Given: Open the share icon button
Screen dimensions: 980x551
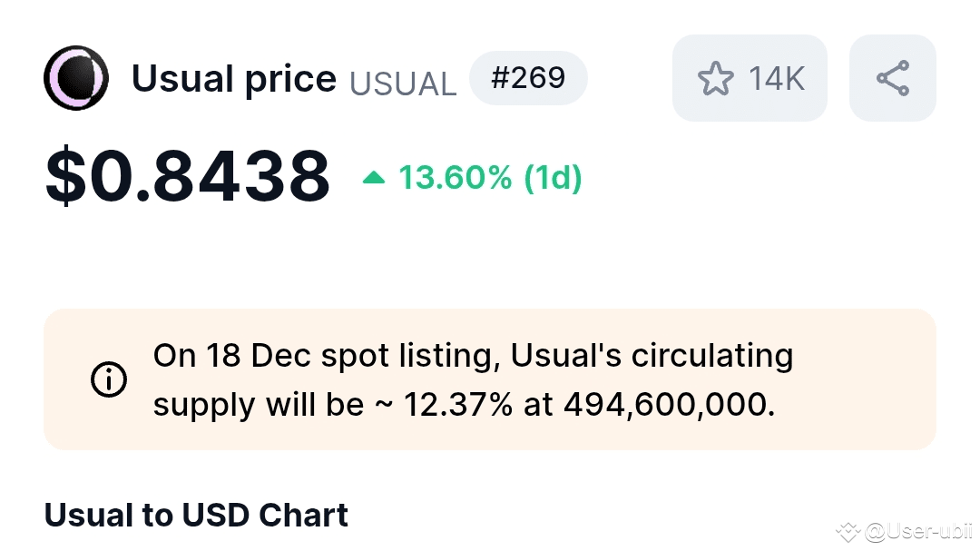Looking at the screenshot, I should click(x=893, y=78).
